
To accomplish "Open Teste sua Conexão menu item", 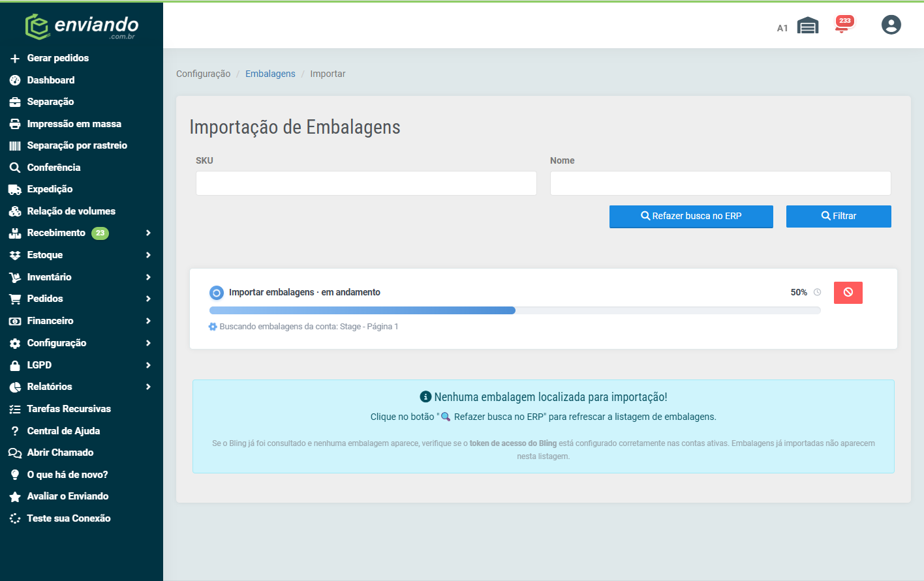I will [69, 518].
